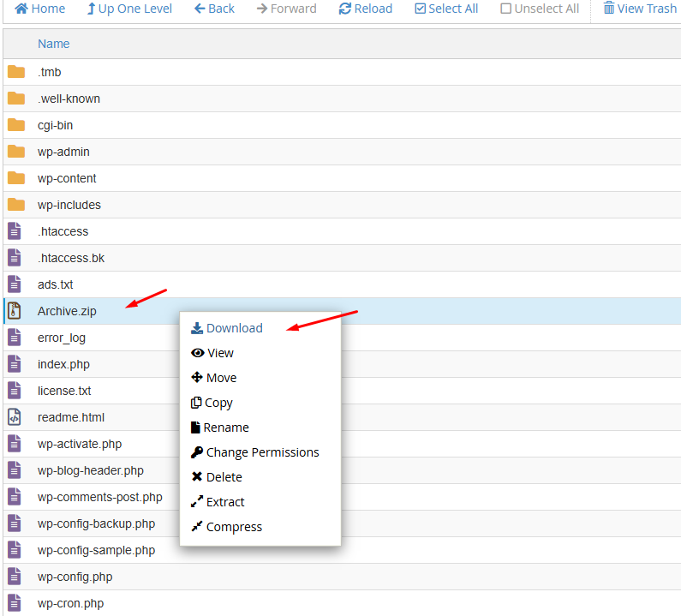Choose Extract from context menu
This screenshot has width=681, height=616.
click(x=218, y=502)
